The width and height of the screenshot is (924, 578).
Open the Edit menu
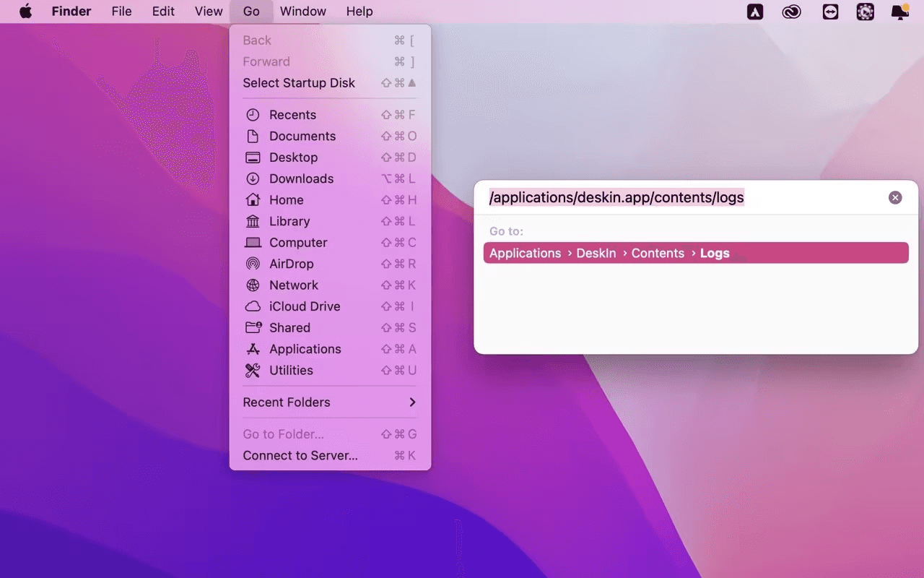coord(163,12)
